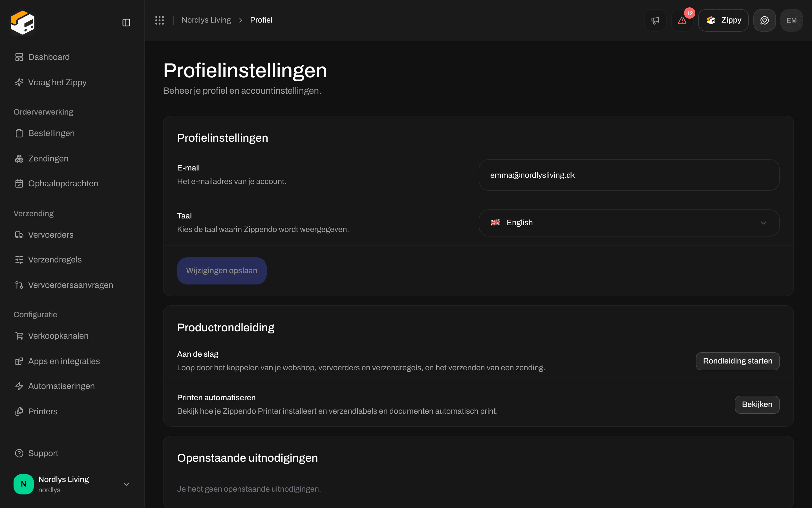Click the green N organization avatar
Image resolution: width=812 pixels, height=508 pixels.
point(23,484)
